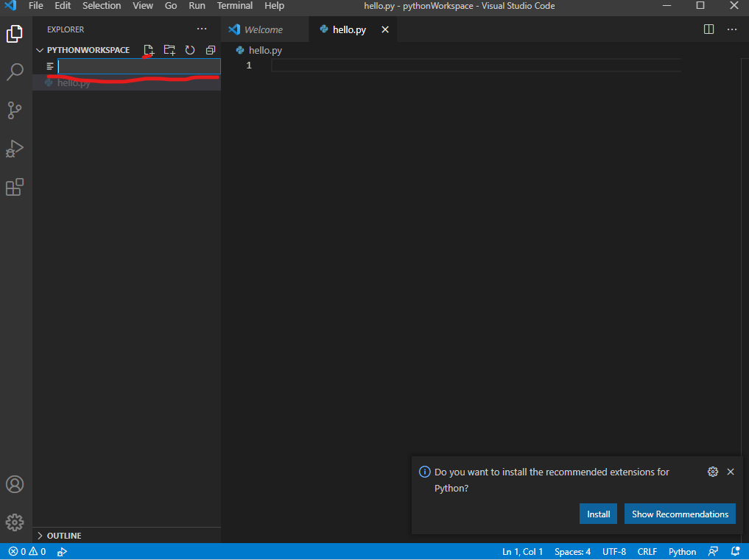Image resolution: width=749 pixels, height=560 pixels.
Task: Collapse the PYTHONWORKSPACE folder section
Action: (x=82, y=50)
